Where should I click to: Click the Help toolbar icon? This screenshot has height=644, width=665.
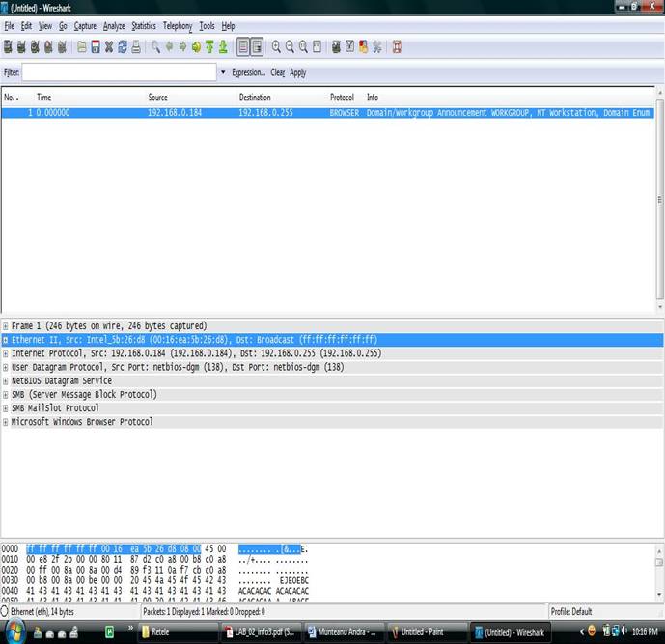coord(397,46)
